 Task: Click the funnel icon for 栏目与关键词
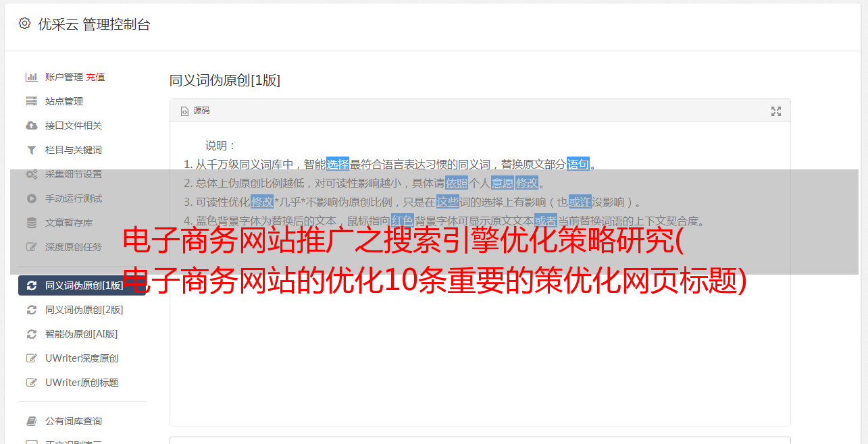pyautogui.click(x=31, y=150)
